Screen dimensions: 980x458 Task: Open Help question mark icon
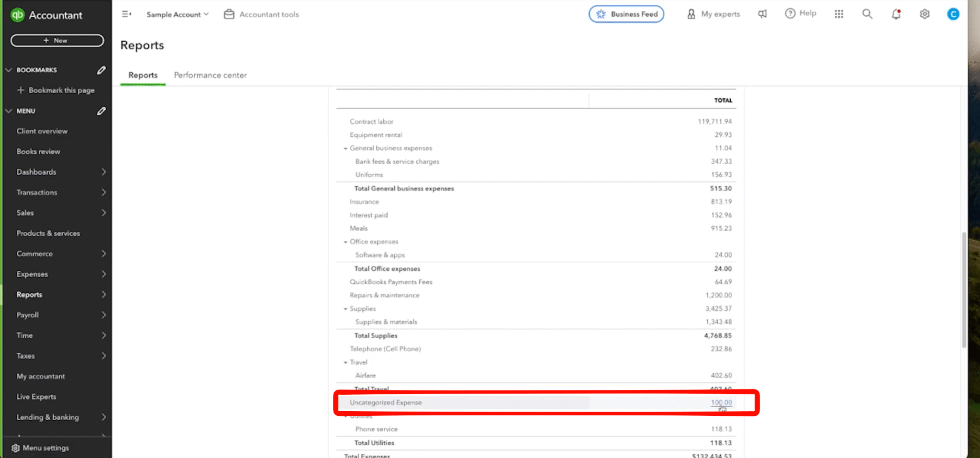pos(790,13)
